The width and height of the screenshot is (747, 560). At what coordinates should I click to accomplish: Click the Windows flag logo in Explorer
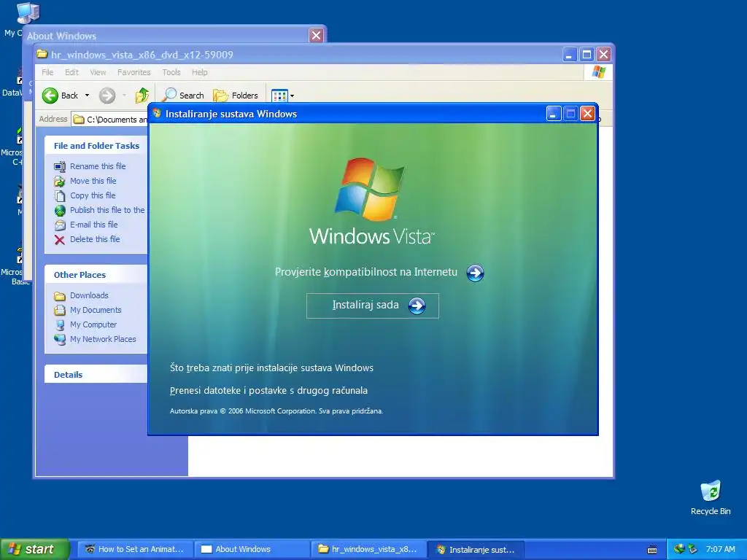(x=598, y=72)
